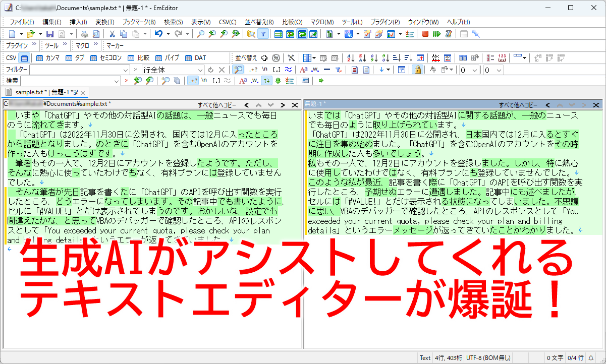Viewport: 606px width, 364px height.
Task: Click the red Stop macro icon
Action: [x=425, y=34]
